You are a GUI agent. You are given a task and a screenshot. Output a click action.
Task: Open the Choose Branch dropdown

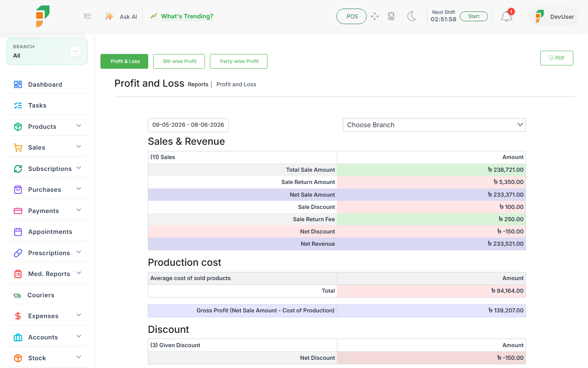click(x=434, y=125)
